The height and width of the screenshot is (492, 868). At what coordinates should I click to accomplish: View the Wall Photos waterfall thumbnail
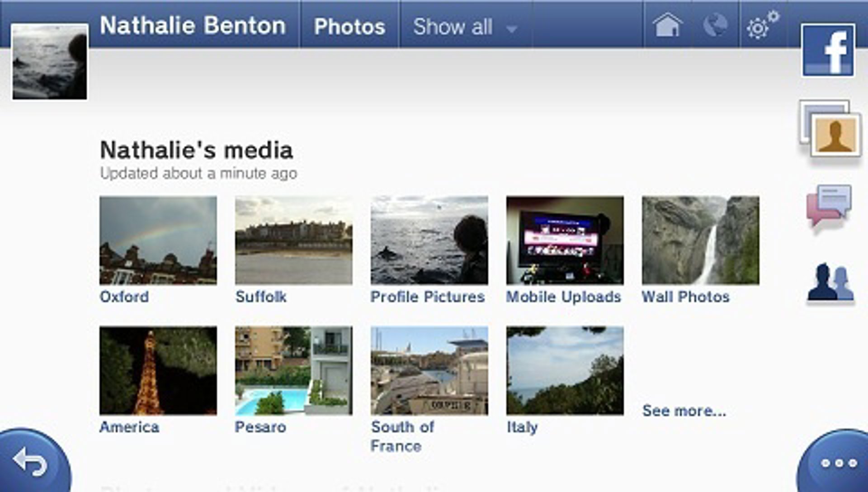coord(700,240)
